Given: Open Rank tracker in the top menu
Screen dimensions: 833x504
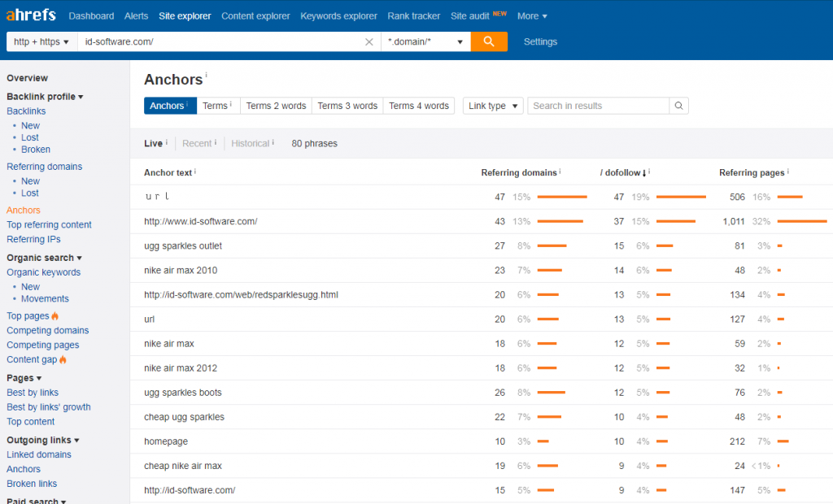Looking at the screenshot, I should (414, 16).
